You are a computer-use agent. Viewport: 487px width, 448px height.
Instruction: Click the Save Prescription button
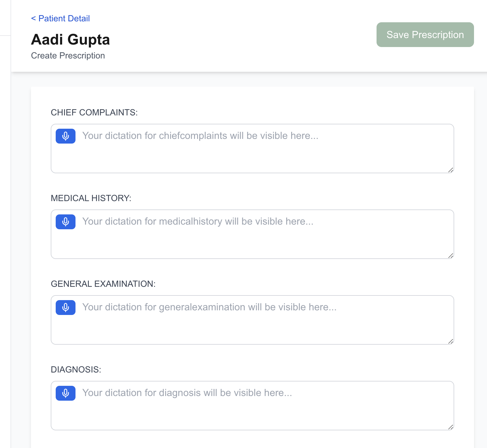tap(425, 35)
